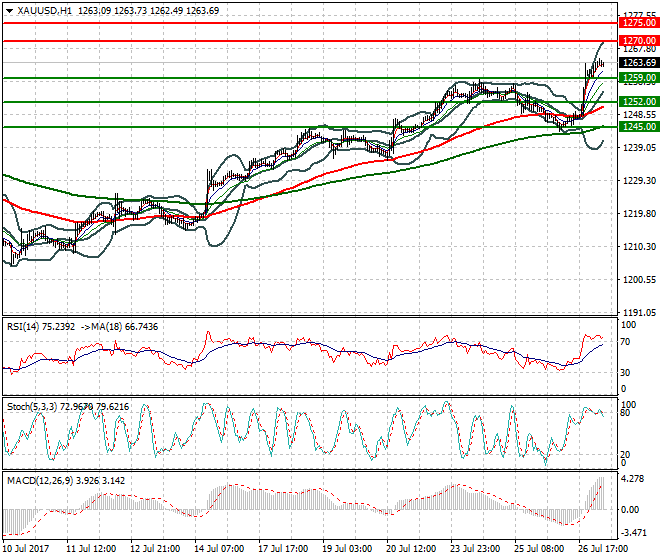This screenshot has width=660, height=560.
Task: Click the 25 Jul 08:00 time label
Action: coord(539,549)
